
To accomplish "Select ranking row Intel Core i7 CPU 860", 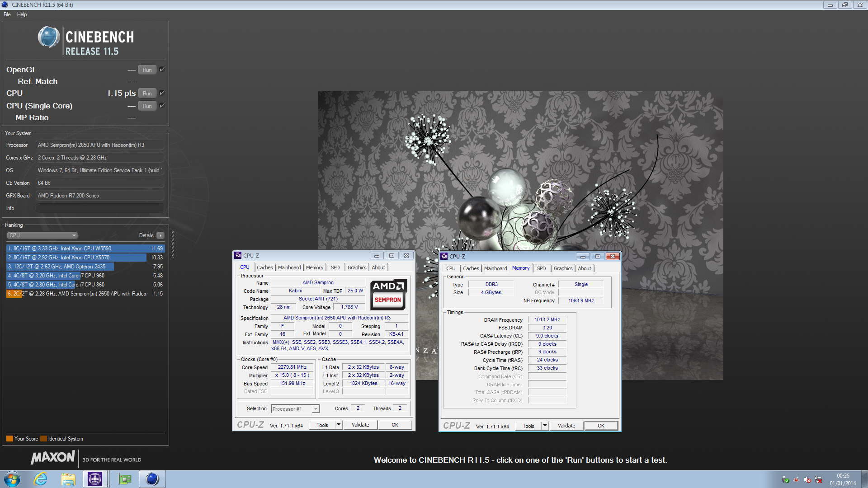I will pyautogui.click(x=85, y=285).
